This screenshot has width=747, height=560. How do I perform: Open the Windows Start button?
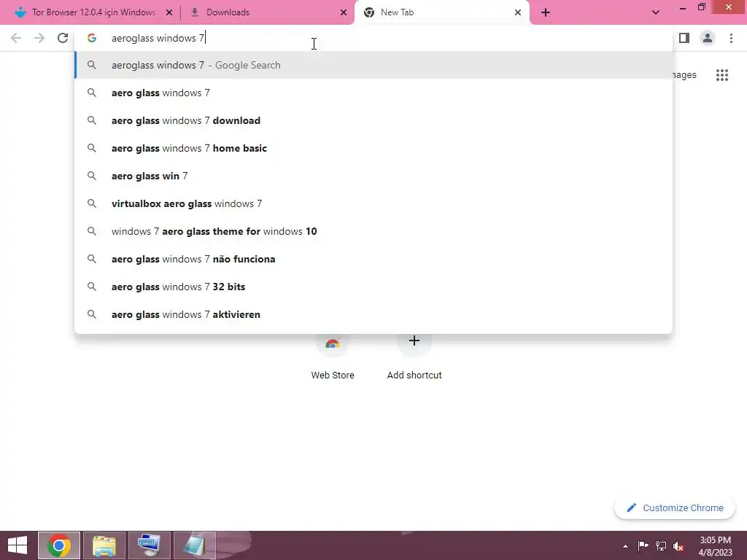click(18, 545)
